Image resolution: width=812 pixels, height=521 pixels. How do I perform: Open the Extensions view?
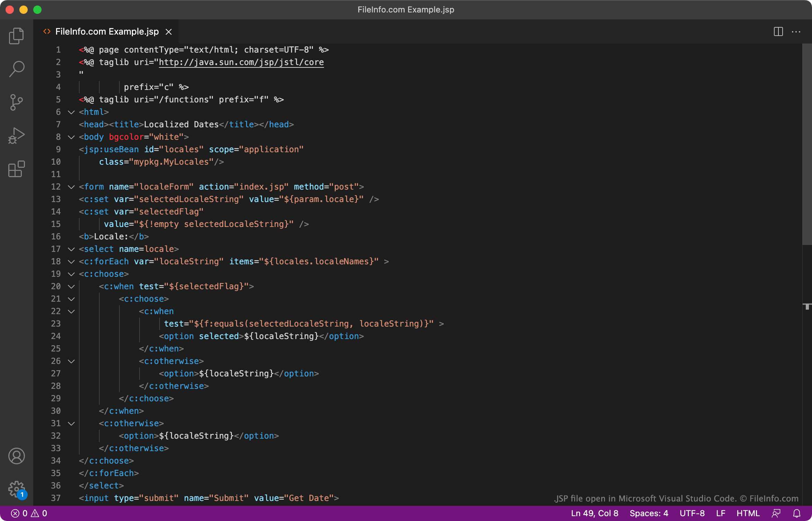pos(16,169)
